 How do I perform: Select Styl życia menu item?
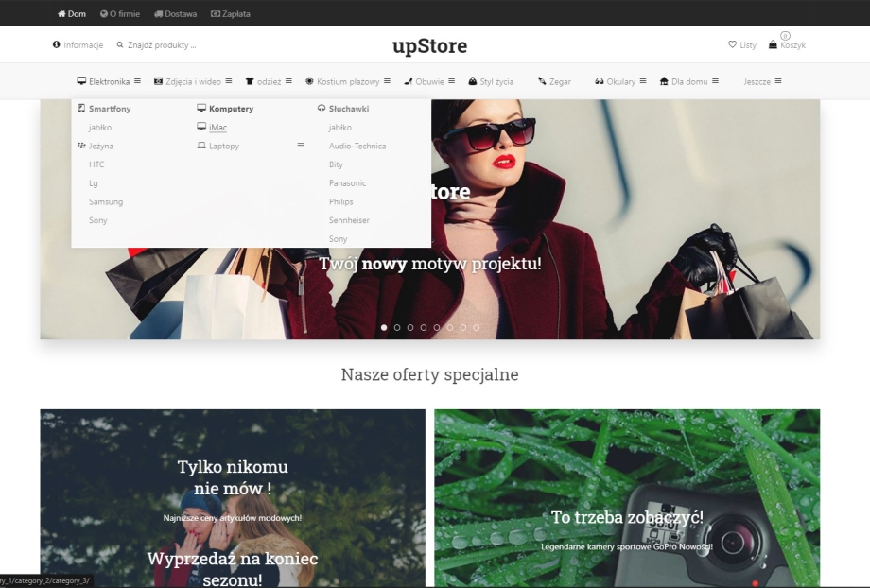pyautogui.click(x=491, y=81)
